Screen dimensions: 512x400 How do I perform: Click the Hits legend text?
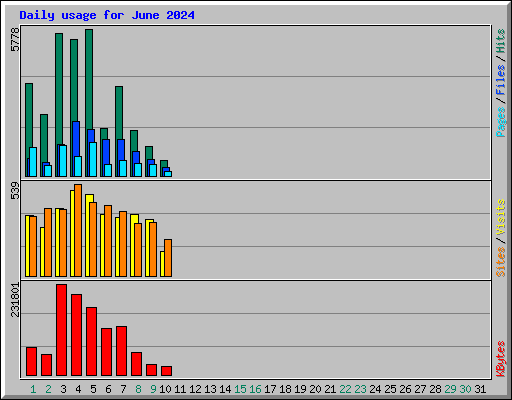[501, 41]
